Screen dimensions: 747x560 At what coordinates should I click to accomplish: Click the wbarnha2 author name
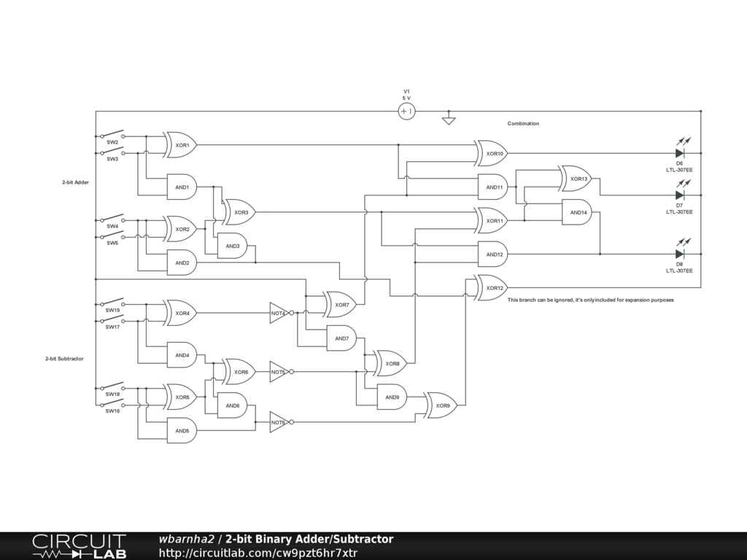(186, 540)
